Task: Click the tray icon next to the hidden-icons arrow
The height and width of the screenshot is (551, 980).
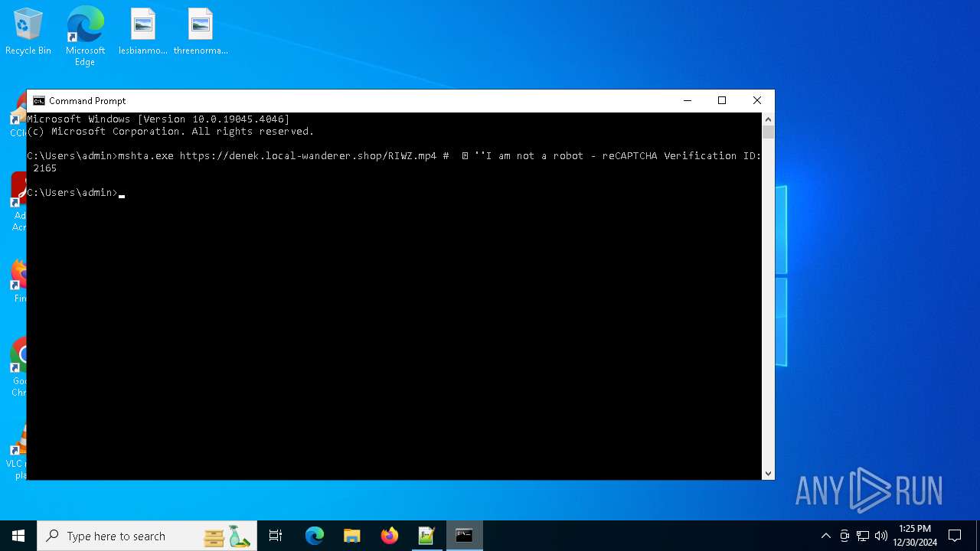Action: (x=844, y=536)
